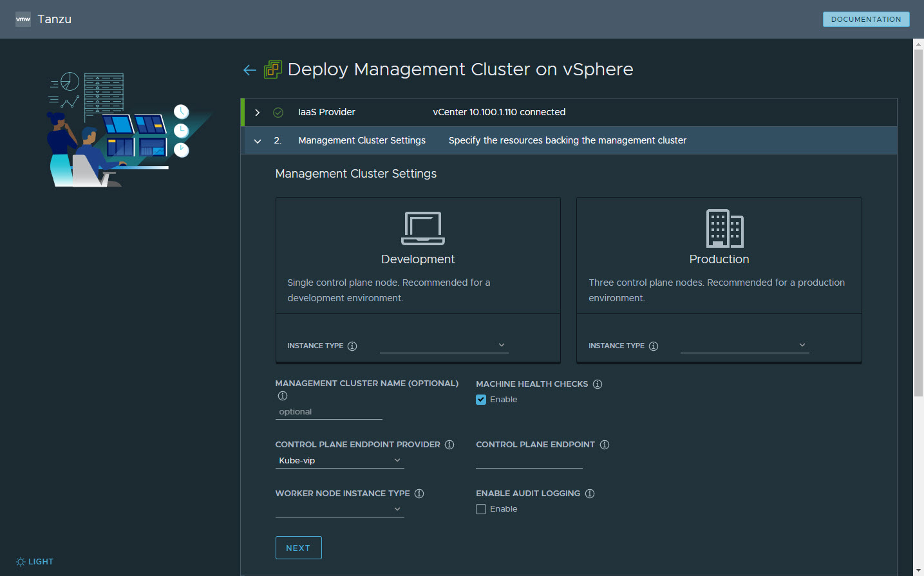
Task: Open the Development Instance Type dropdown
Action: pyautogui.click(x=444, y=346)
